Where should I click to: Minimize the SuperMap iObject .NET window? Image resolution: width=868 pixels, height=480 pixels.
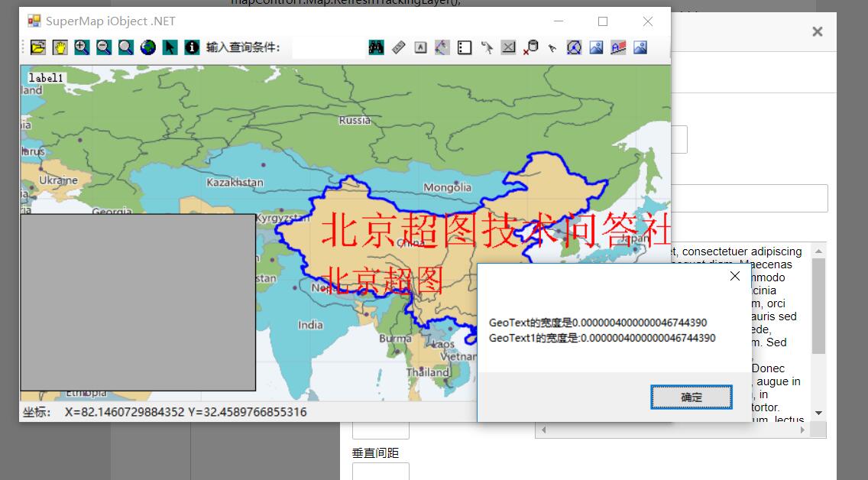coord(559,21)
